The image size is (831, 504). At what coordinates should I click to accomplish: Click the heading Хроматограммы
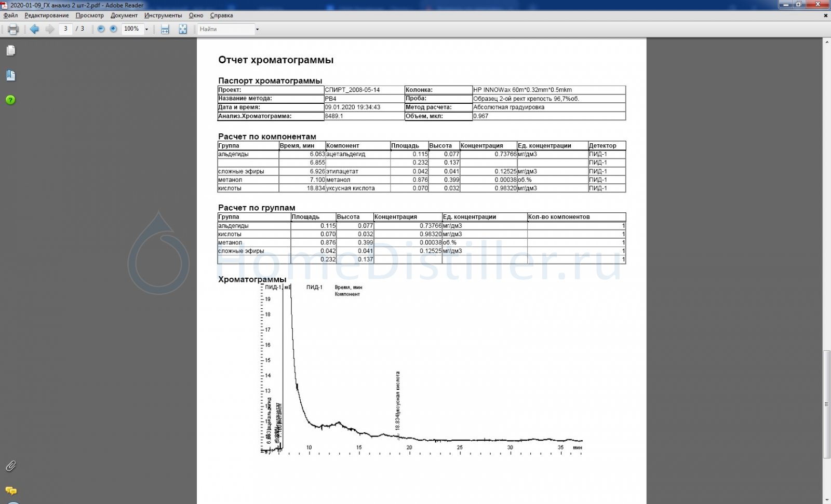click(252, 279)
